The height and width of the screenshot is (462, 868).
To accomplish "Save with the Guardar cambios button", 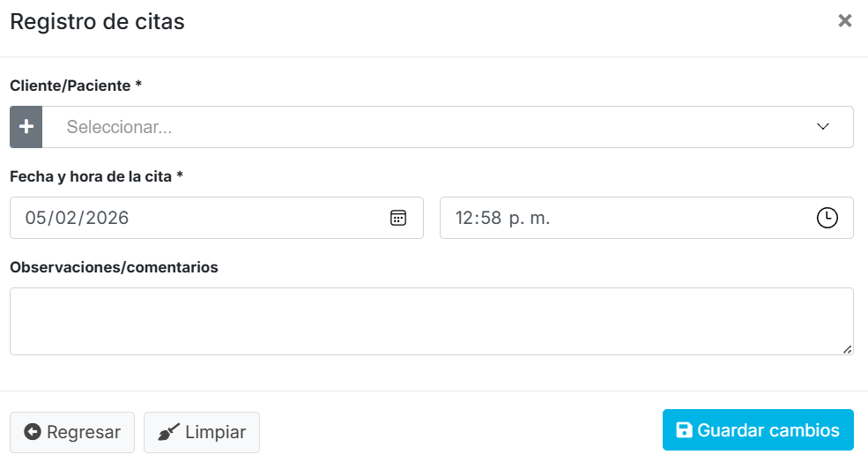I will tap(758, 430).
